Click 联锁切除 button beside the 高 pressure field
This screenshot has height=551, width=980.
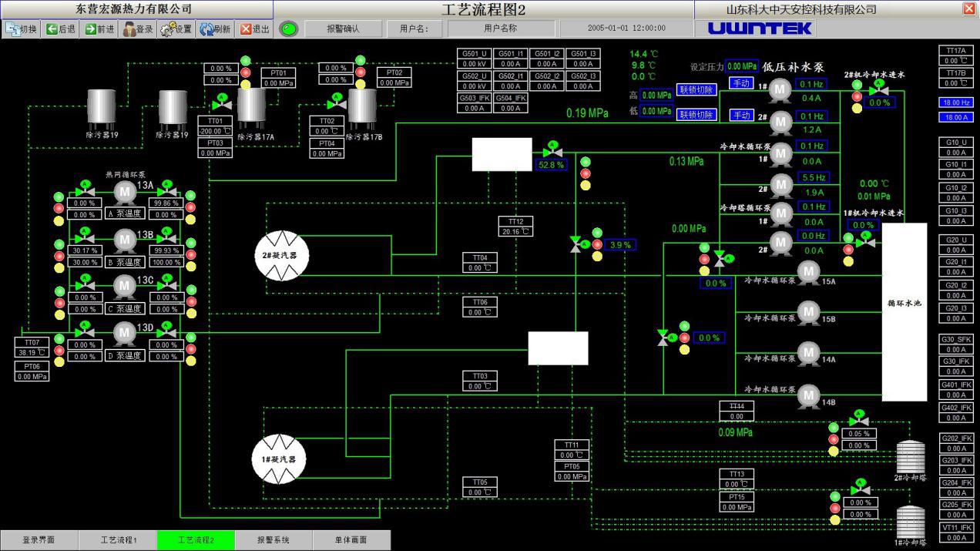coord(696,89)
